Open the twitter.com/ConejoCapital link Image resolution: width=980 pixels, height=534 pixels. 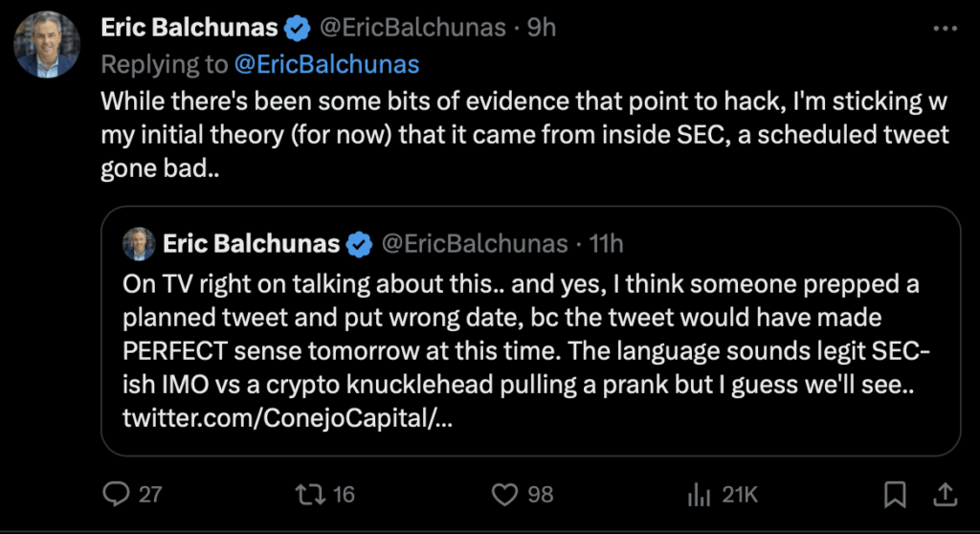287,418
